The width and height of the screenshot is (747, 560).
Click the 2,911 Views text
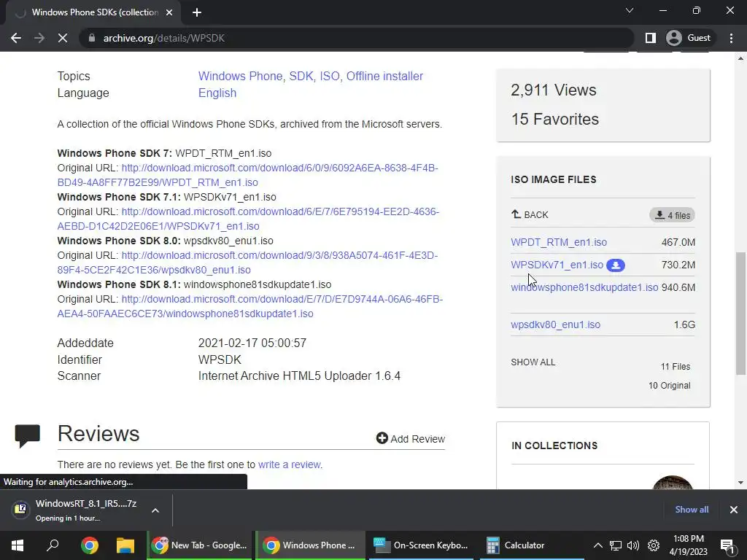554,90
